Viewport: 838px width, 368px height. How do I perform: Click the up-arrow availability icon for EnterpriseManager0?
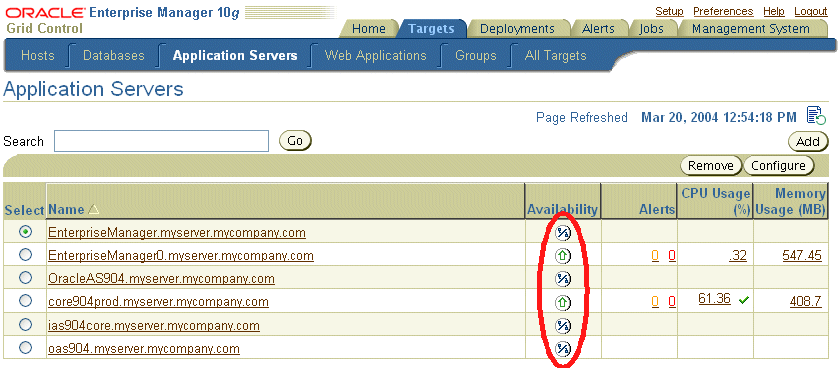(x=562, y=256)
